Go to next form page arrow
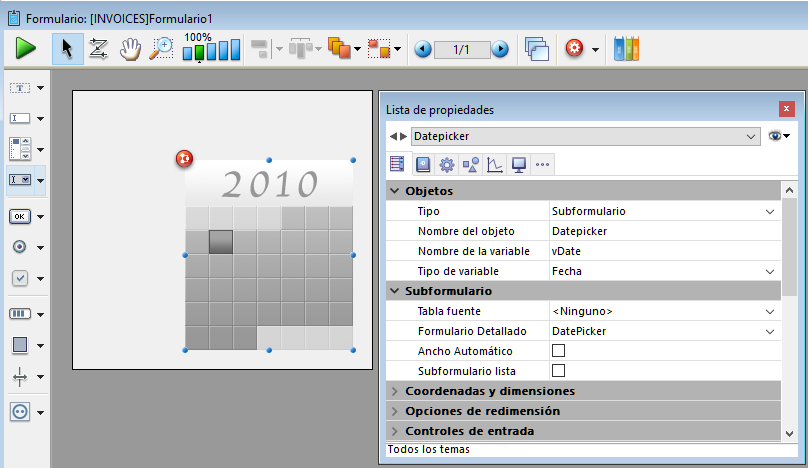Screen dimensions: 808x468 (500, 48)
